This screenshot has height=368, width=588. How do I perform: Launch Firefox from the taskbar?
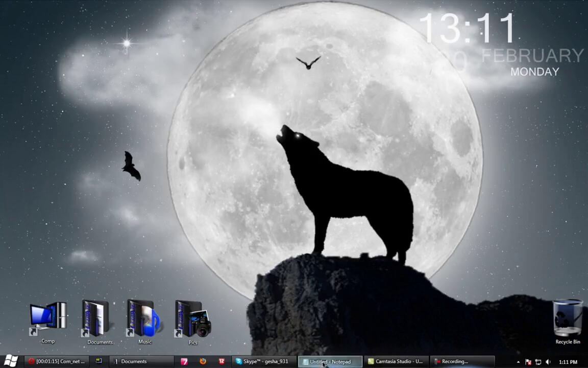[203, 361]
